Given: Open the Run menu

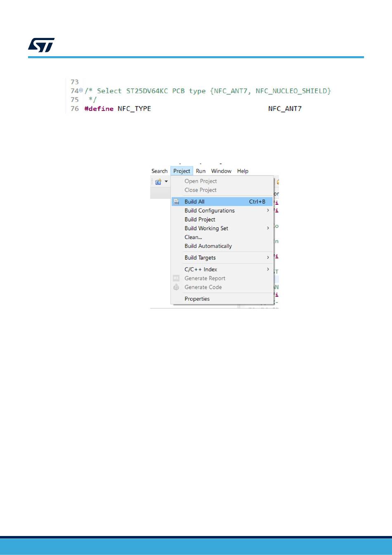Looking at the screenshot, I should click(201, 171).
